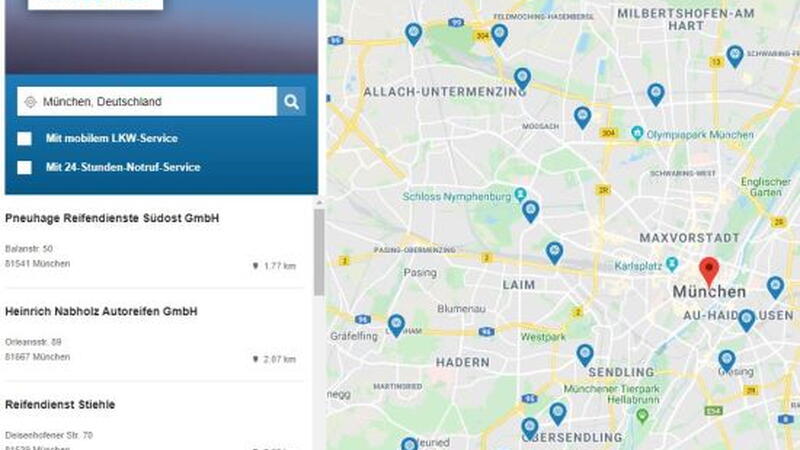Click the München, Deutschland search field
The width and height of the screenshot is (800, 450).
coord(147,102)
